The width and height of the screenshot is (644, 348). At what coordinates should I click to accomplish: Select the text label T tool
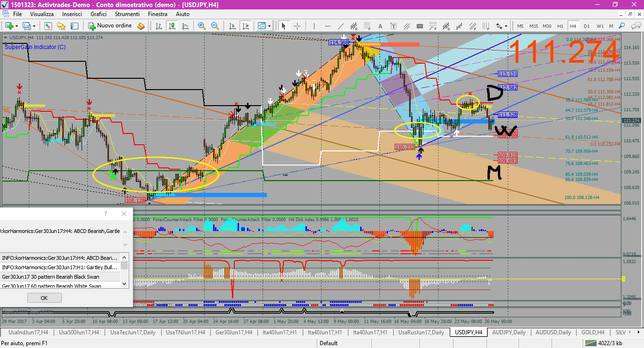click(x=393, y=26)
